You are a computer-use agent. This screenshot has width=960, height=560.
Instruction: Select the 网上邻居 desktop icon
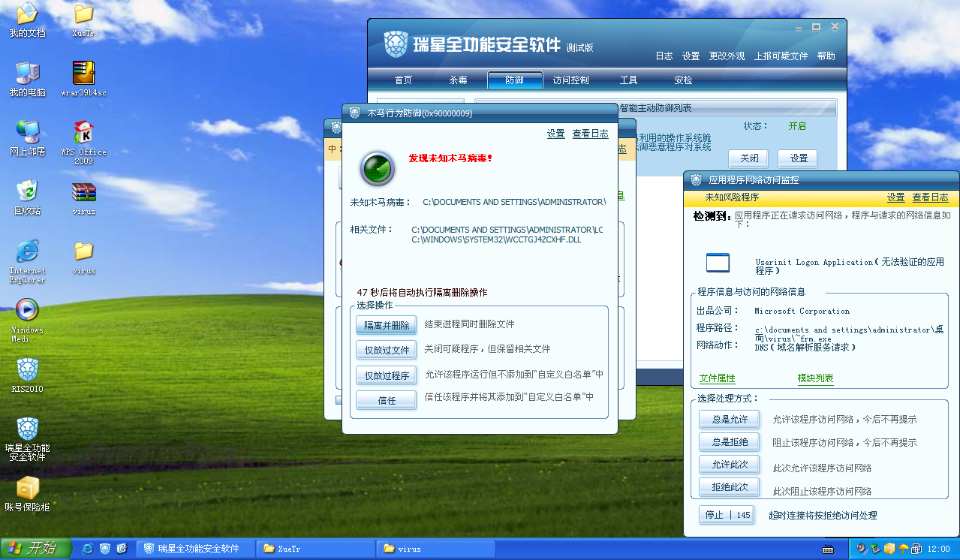click(27, 138)
